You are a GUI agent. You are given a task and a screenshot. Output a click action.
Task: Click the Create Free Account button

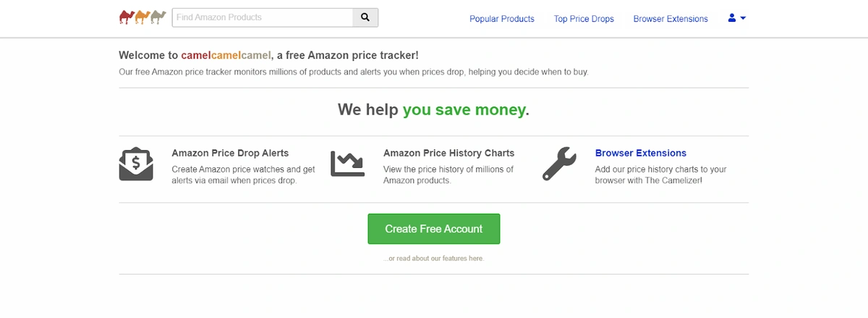434,229
